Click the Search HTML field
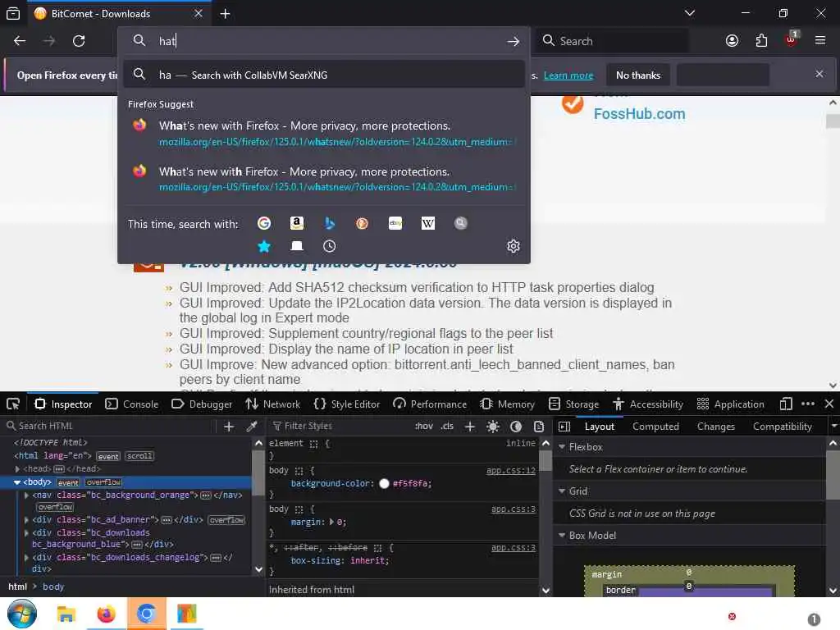 click(110, 426)
